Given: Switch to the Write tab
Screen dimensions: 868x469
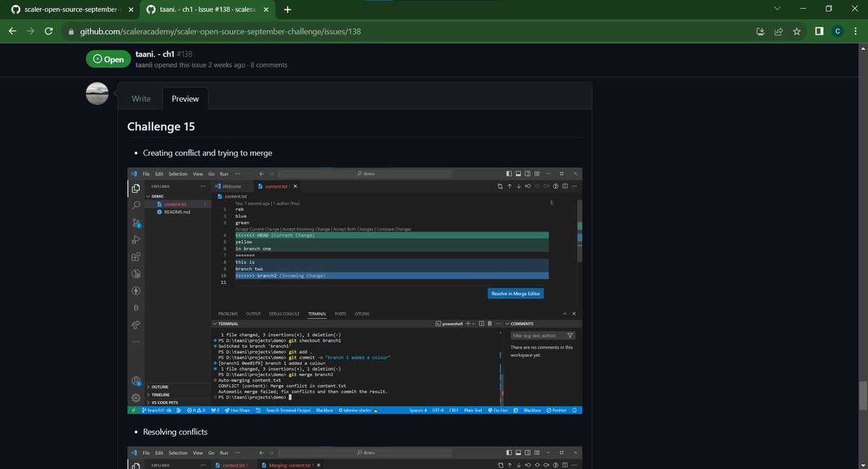Looking at the screenshot, I should [141, 98].
